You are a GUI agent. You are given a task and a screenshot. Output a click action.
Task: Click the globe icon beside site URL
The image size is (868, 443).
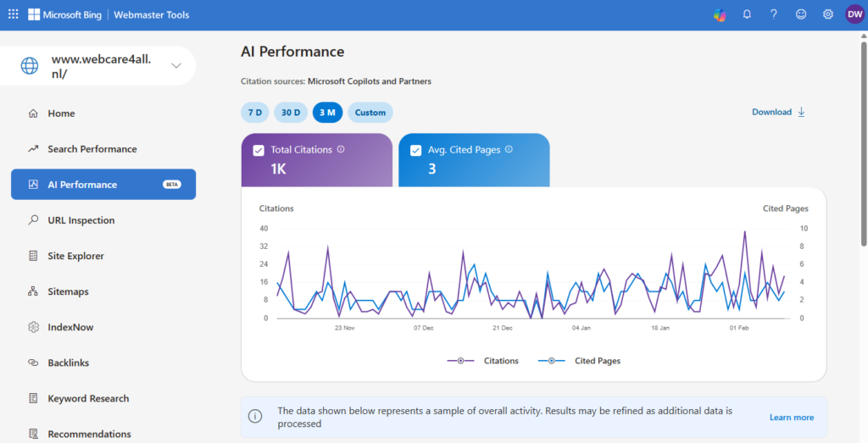[30, 65]
